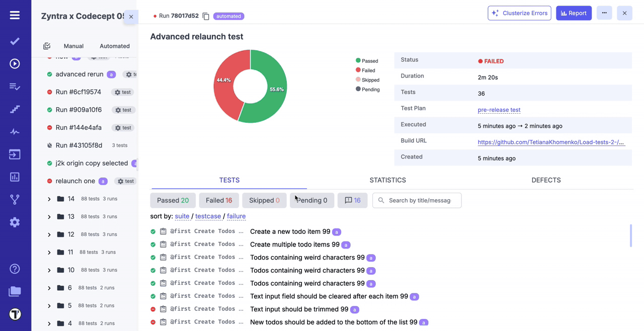The image size is (644, 331).
Task: Close the run details panel
Action: click(624, 13)
